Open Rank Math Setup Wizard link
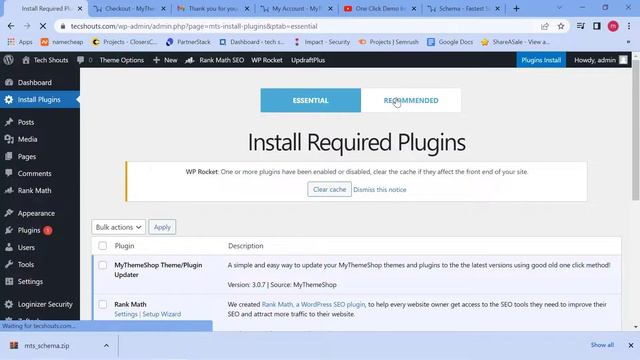Viewport: 640px width, 360px height. pos(162,314)
